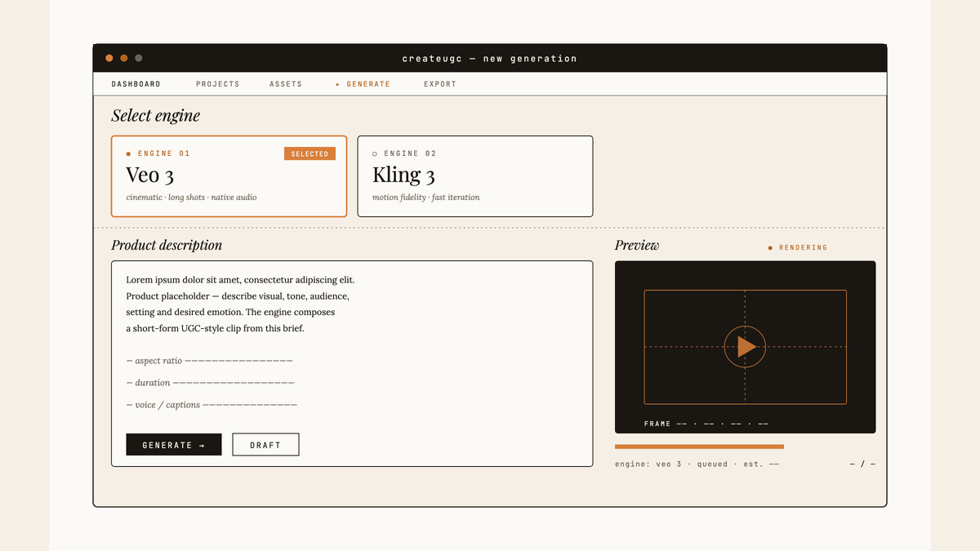Click the engine veo 3 queued status text
Screen dimensions: 980x551
pos(697,464)
